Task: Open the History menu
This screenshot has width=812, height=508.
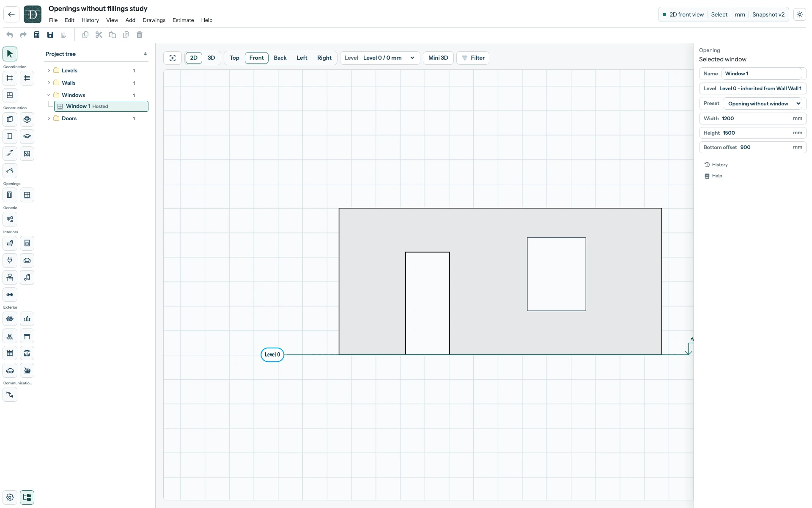Action: coord(90,20)
